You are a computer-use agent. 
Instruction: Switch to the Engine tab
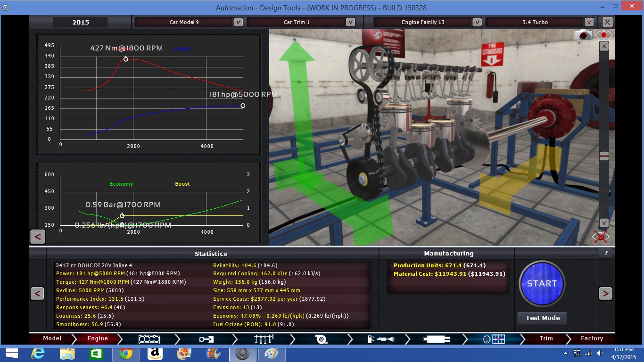(x=98, y=338)
